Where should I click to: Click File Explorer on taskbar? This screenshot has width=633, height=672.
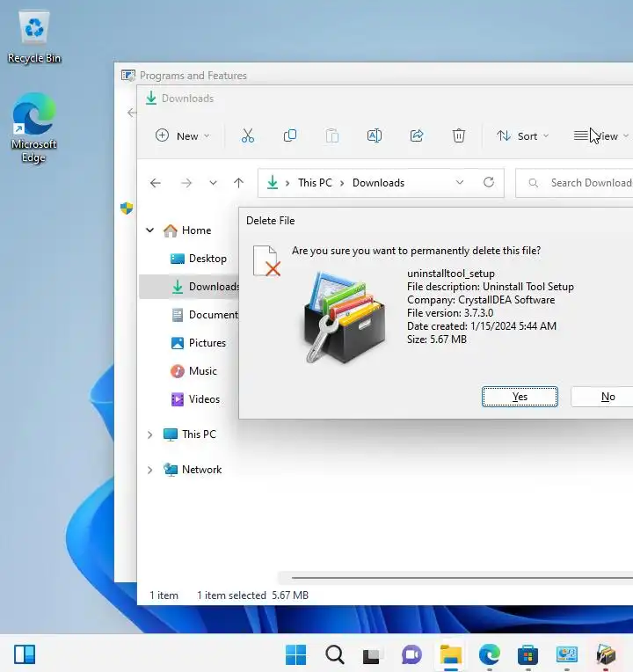(450, 655)
